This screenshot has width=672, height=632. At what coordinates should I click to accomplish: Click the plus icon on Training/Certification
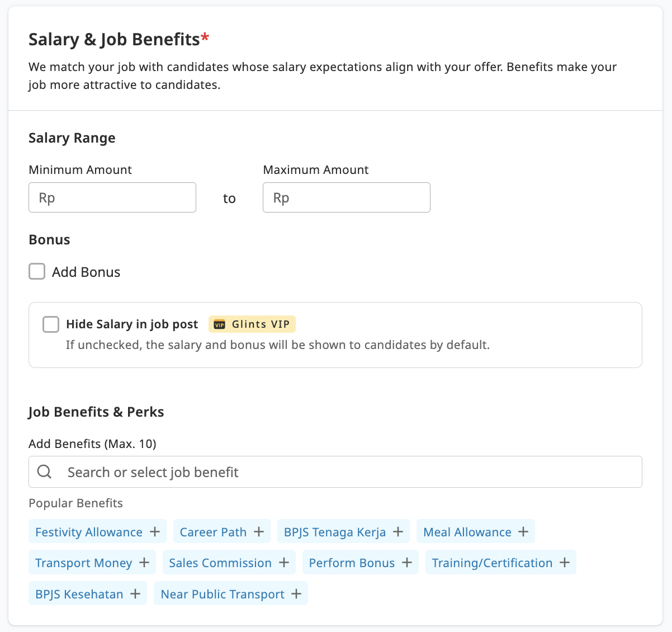click(565, 562)
